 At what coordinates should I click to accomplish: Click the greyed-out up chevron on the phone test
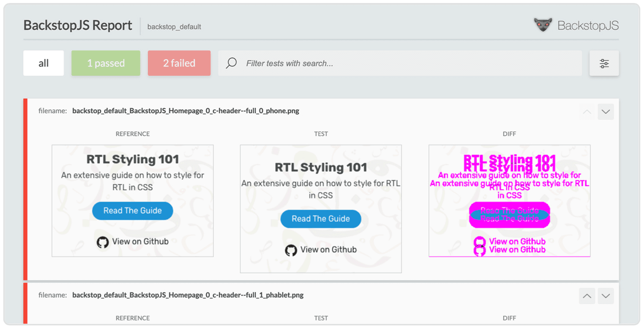587,112
